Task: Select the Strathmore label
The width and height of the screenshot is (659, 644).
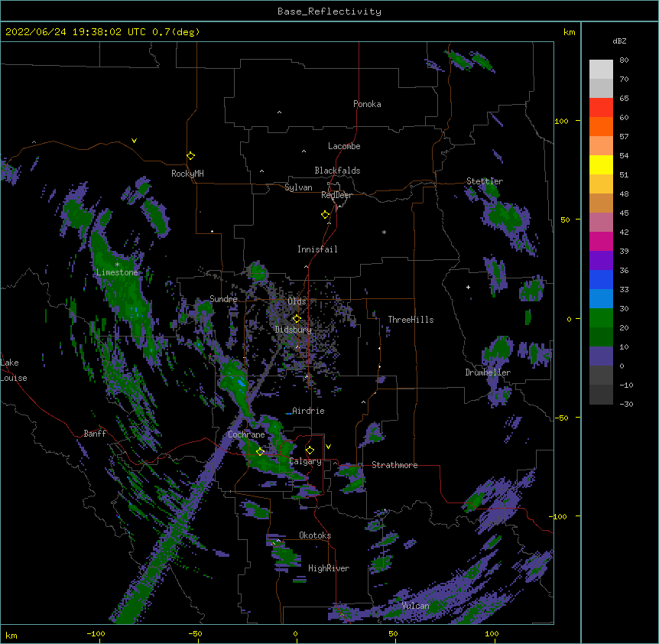Action: coord(394,465)
